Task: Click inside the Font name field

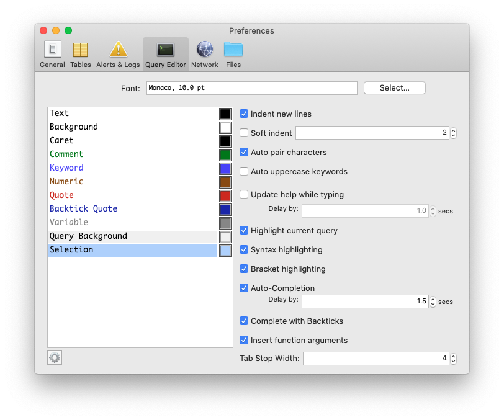Action: click(248, 87)
